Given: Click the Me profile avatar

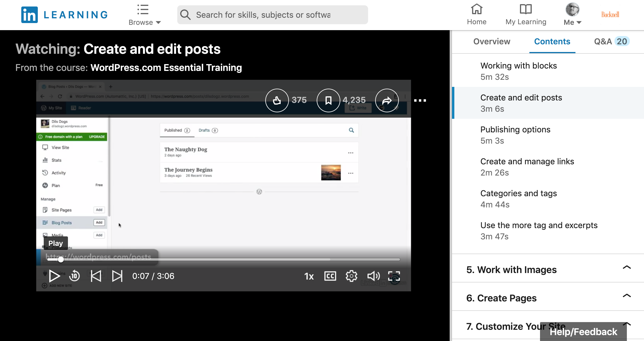Looking at the screenshot, I should click(x=572, y=9).
